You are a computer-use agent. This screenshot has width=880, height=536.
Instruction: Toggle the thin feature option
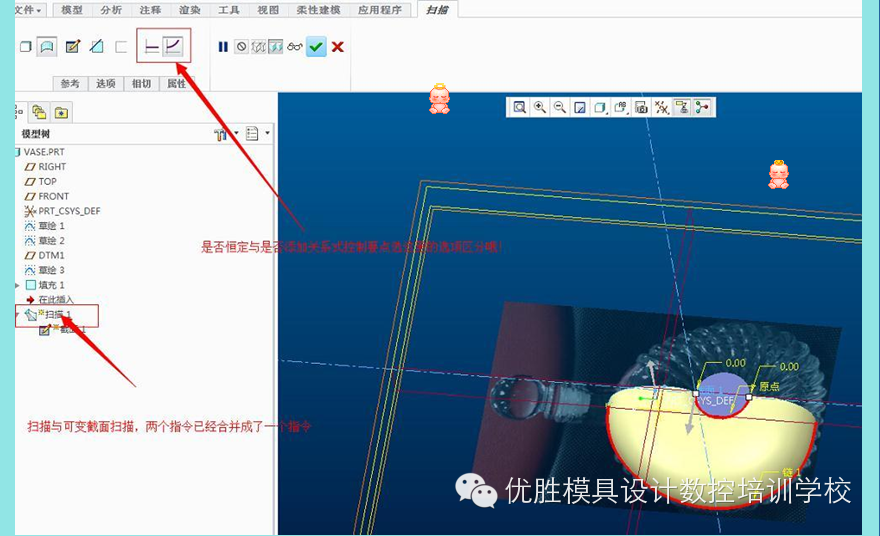pos(121,47)
